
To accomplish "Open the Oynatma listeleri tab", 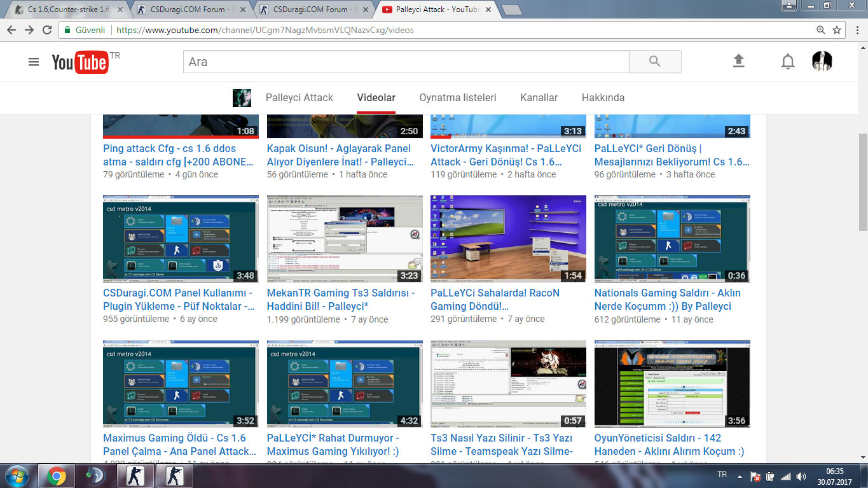I will pyautogui.click(x=458, y=98).
